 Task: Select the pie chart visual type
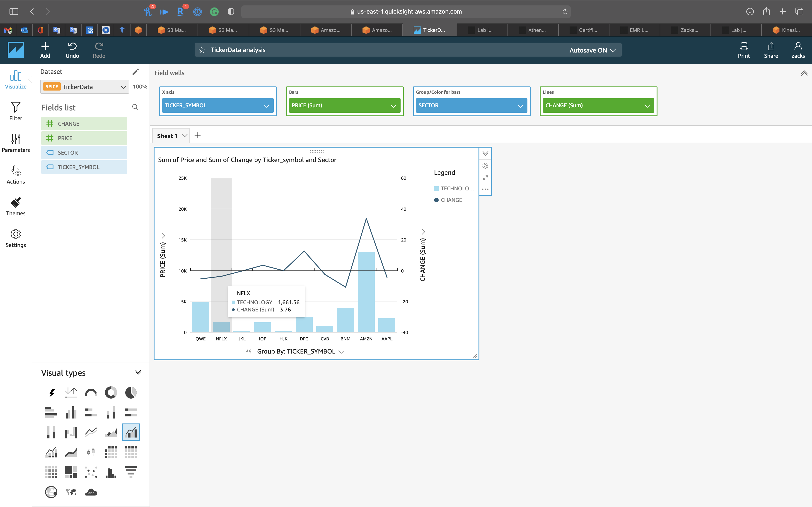point(131,392)
